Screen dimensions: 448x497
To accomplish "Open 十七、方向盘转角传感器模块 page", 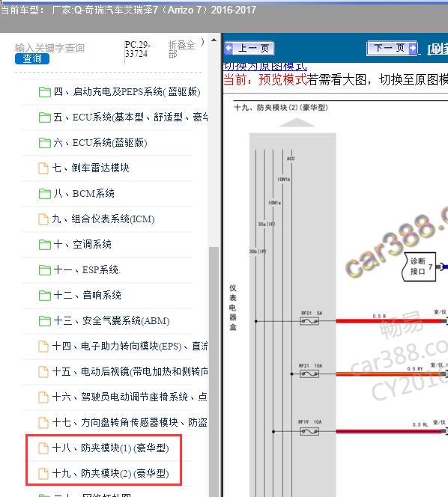I will (x=130, y=422).
